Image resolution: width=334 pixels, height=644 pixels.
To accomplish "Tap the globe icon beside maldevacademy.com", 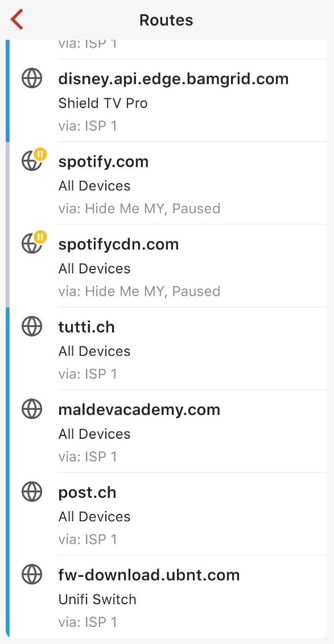I will pos(32,409).
